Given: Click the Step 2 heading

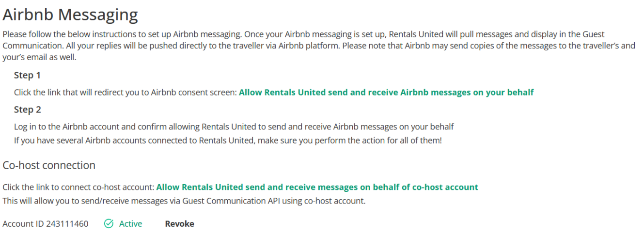Looking at the screenshot, I should point(27,110).
